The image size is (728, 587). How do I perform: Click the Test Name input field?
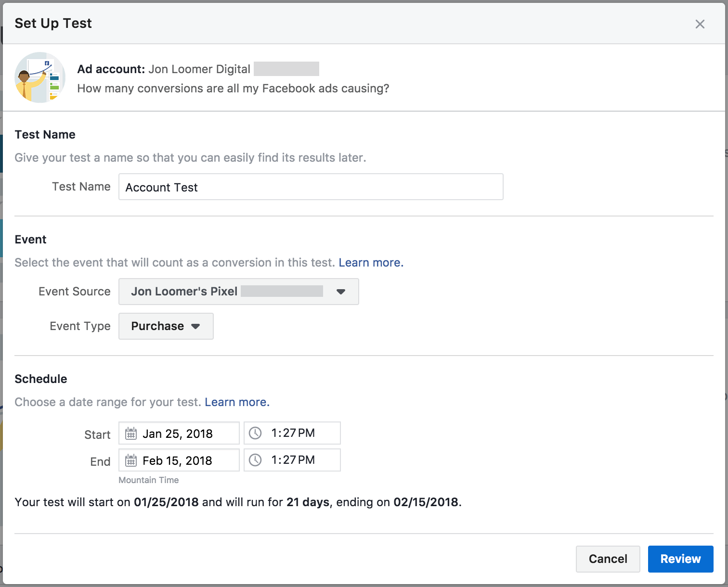pos(311,187)
